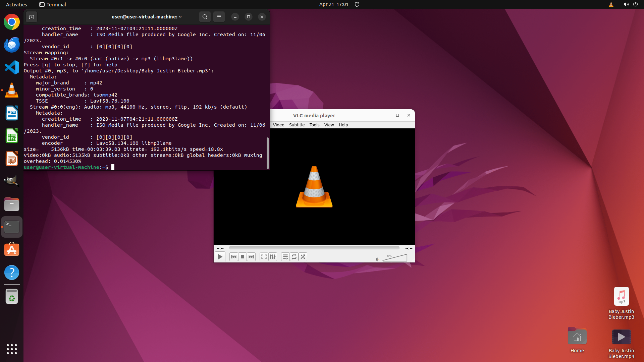Open the system power menu
This screenshot has height=362, width=644.
[x=635, y=4]
